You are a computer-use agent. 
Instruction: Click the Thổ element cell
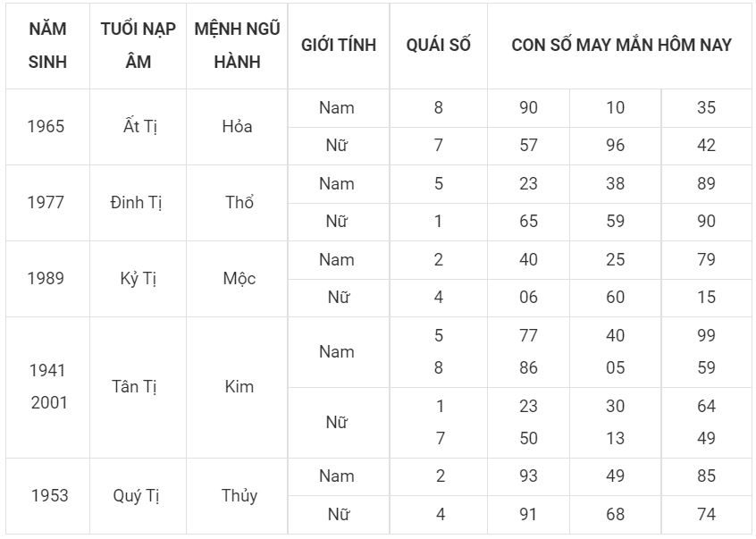[x=237, y=203]
